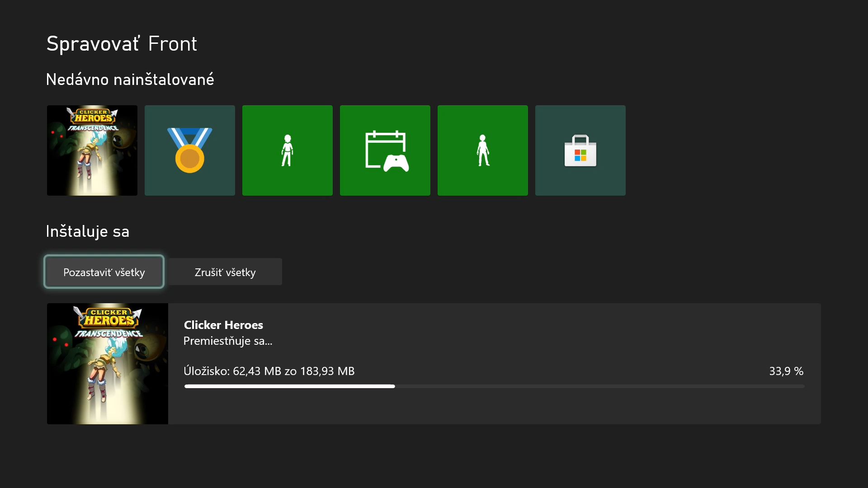Open the calendar with controller events tile
The width and height of the screenshot is (868, 488).
pos(385,150)
